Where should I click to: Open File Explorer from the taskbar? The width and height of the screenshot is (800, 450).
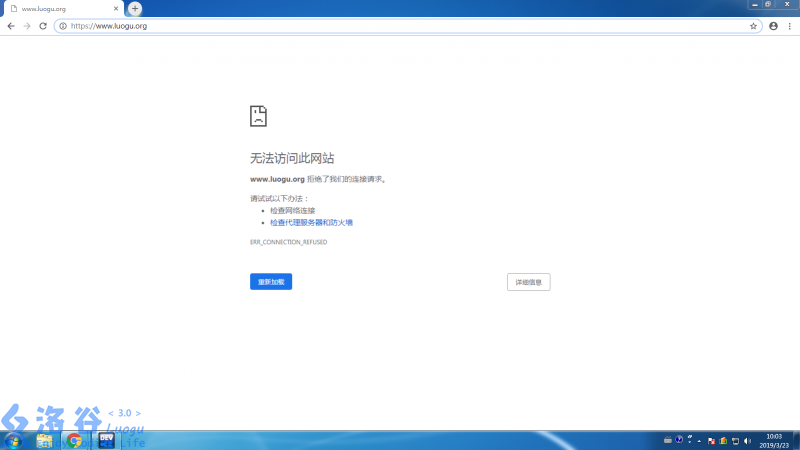pyautogui.click(x=45, y=440)
